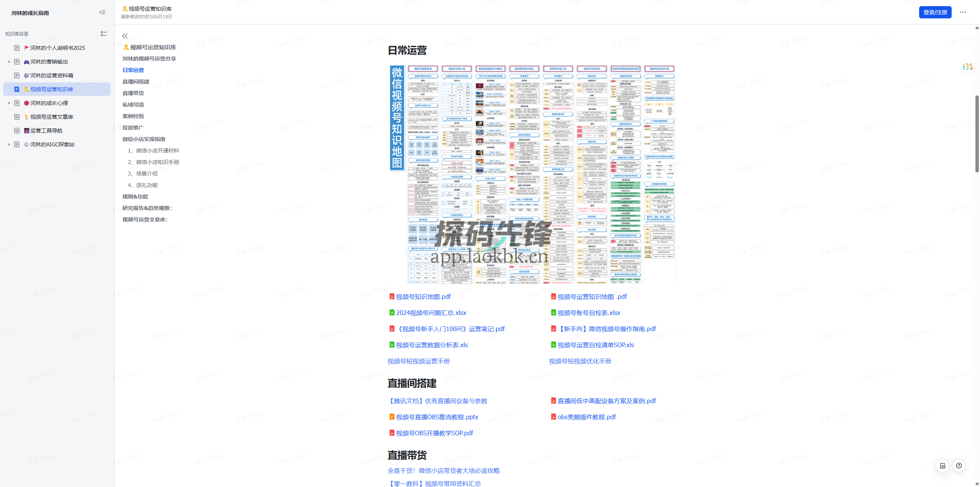Expand the 河林的AIGC探索站 tree node
Image resolution: width=980 pixels, height=487 pixels.
click(x=9, y=144)
